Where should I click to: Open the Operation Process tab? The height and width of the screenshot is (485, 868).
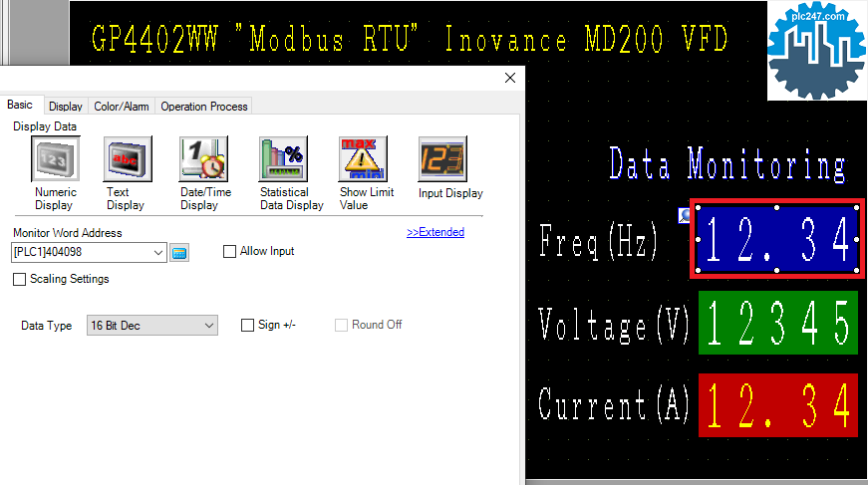click(x=203, y=107)
